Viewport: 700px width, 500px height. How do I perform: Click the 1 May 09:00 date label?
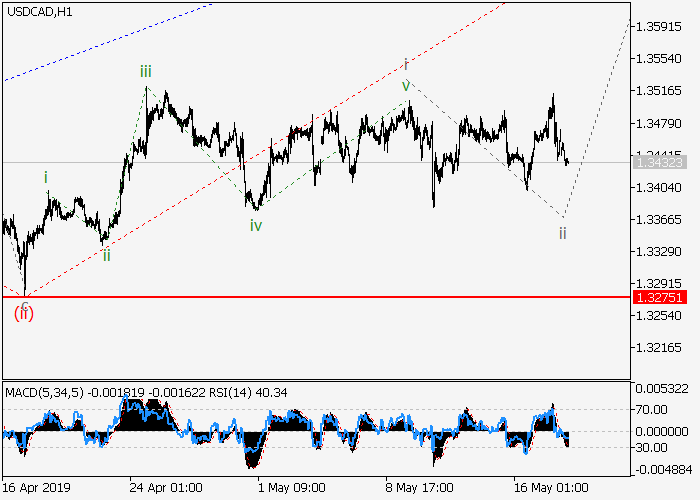coord(291,488)
